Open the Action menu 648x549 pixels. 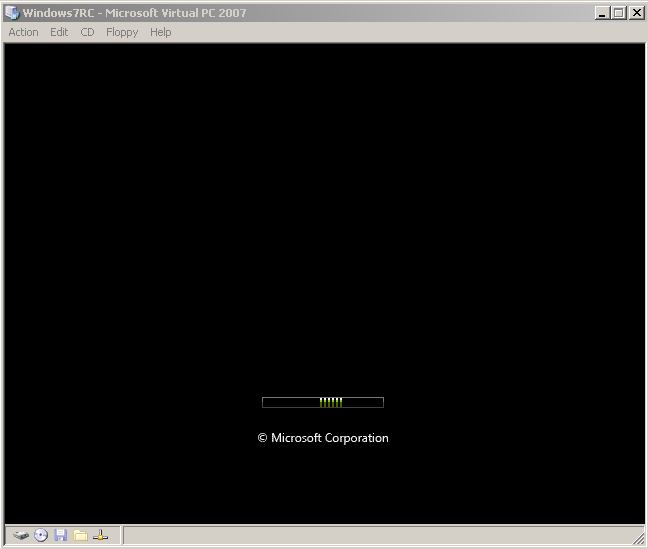coord(24,32)
